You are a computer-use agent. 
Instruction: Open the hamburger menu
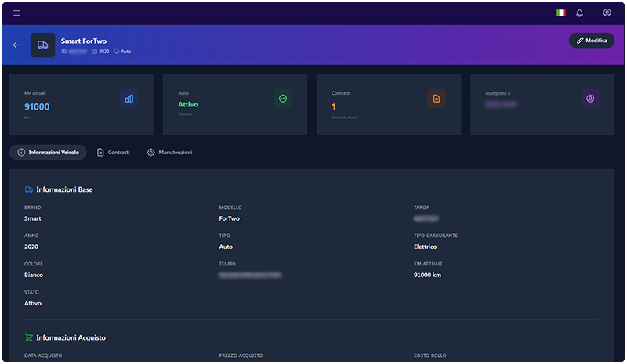click(17, 13)
